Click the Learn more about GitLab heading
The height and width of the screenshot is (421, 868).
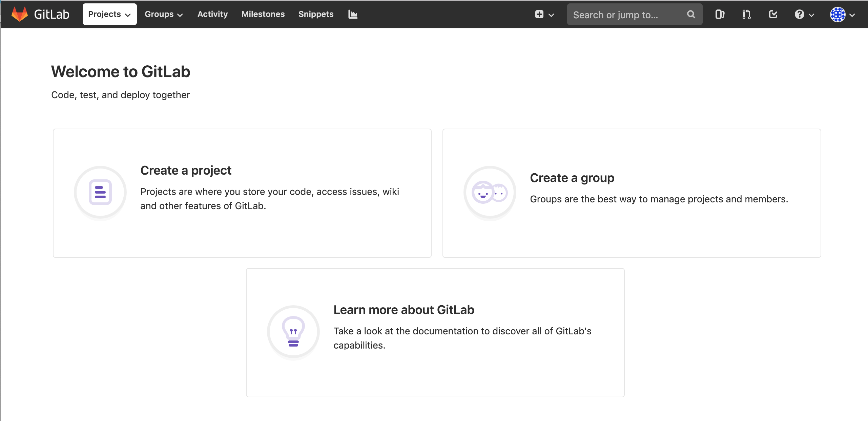(404, 310)
